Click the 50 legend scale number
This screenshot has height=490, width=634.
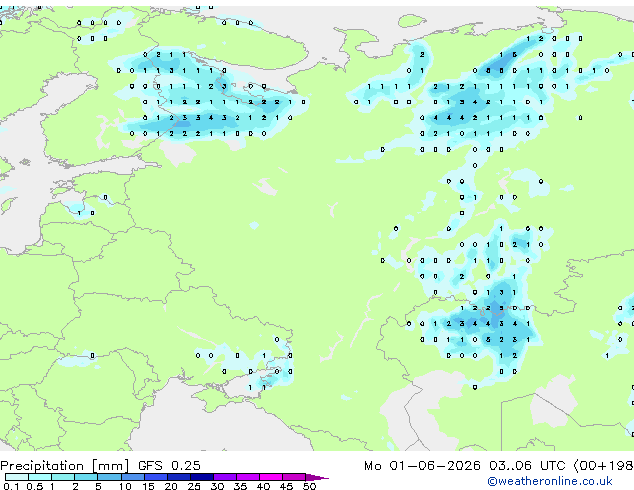(309, 486)
